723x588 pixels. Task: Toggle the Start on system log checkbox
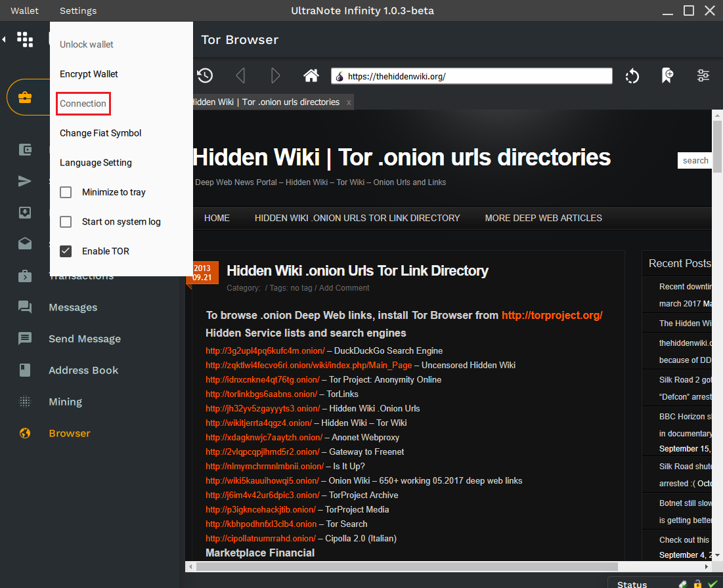[x=66, y=222]
